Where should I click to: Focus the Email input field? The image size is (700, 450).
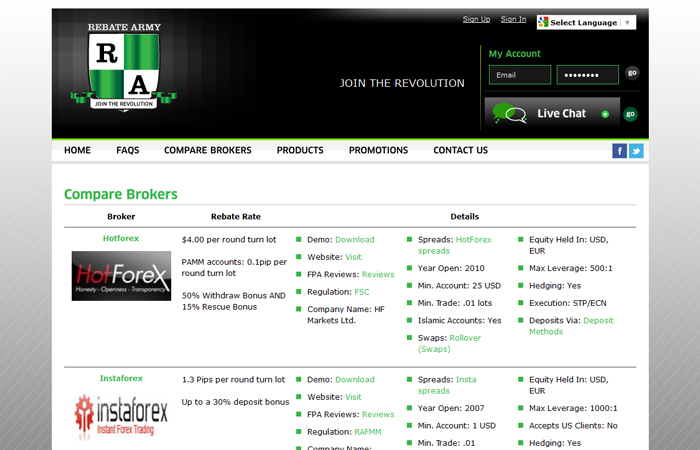(x=520, y=75)
